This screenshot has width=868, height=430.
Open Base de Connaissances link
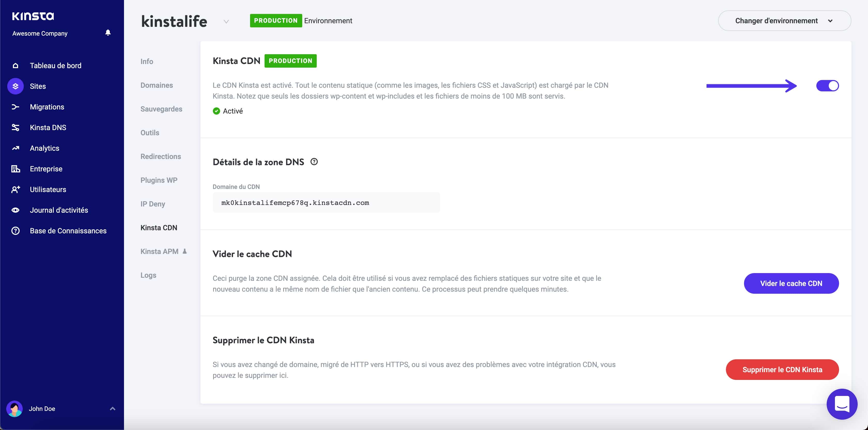pyautogui.click(x=68, y=231)
